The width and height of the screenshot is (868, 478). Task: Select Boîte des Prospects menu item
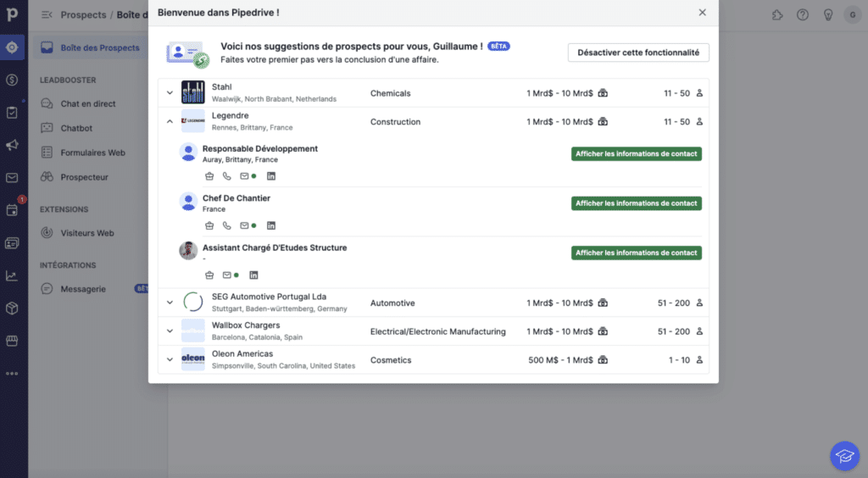(92, 47)
